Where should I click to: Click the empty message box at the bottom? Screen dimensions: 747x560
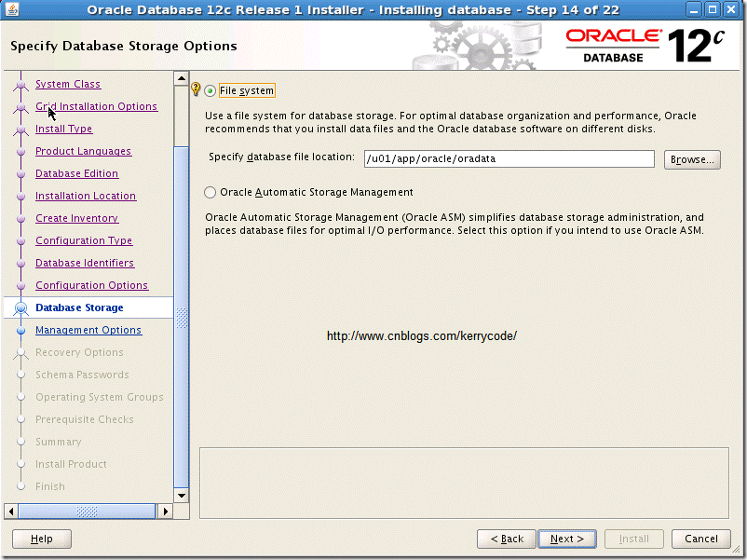[464, 483]
